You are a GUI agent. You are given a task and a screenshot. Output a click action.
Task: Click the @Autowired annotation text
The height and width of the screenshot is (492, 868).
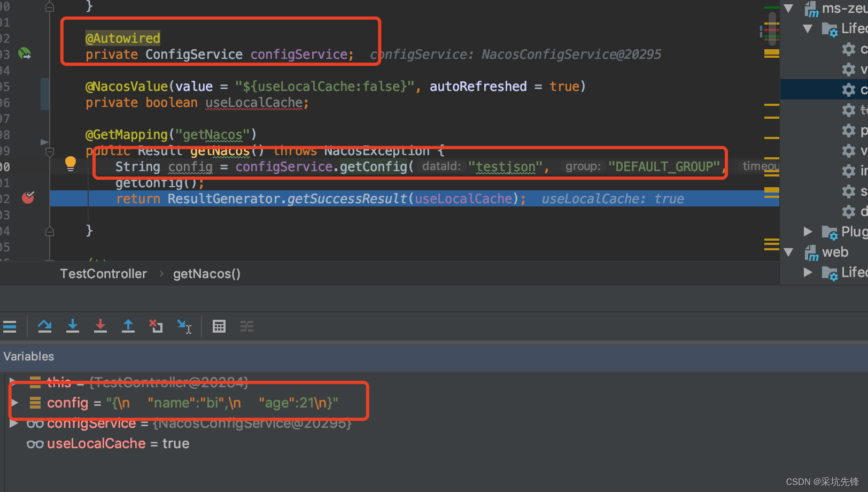123,38
